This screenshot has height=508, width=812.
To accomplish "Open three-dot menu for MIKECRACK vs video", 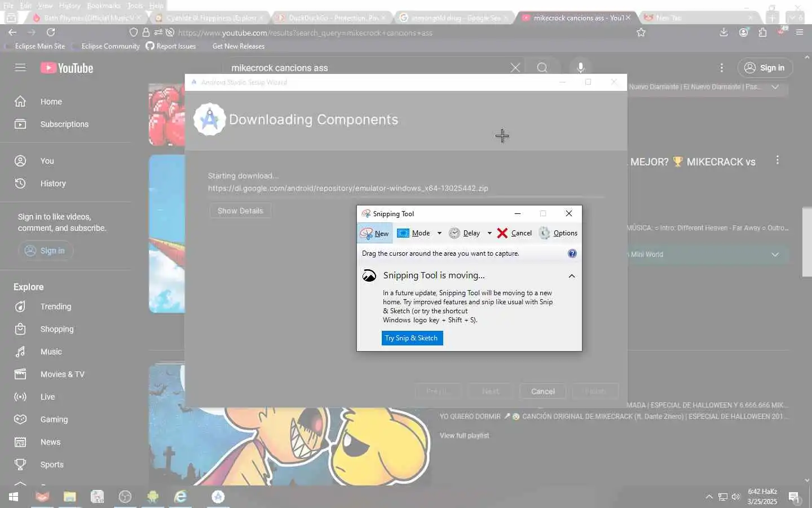I will (778, 160).
